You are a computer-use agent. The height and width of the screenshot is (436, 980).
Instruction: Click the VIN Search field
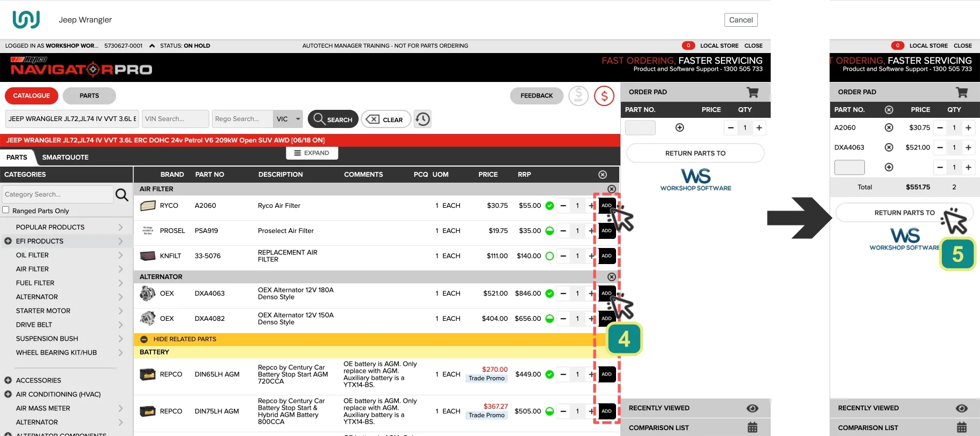coord(176,119)
